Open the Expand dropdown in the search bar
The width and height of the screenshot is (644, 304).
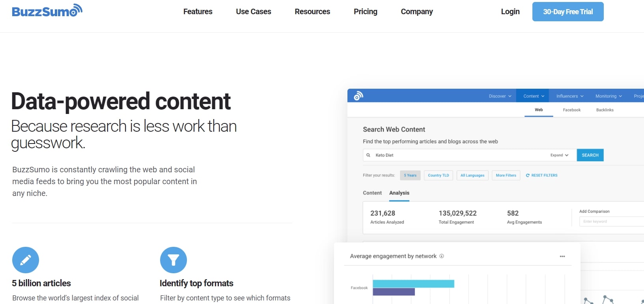pyautogui.click(x=559, y=155)
